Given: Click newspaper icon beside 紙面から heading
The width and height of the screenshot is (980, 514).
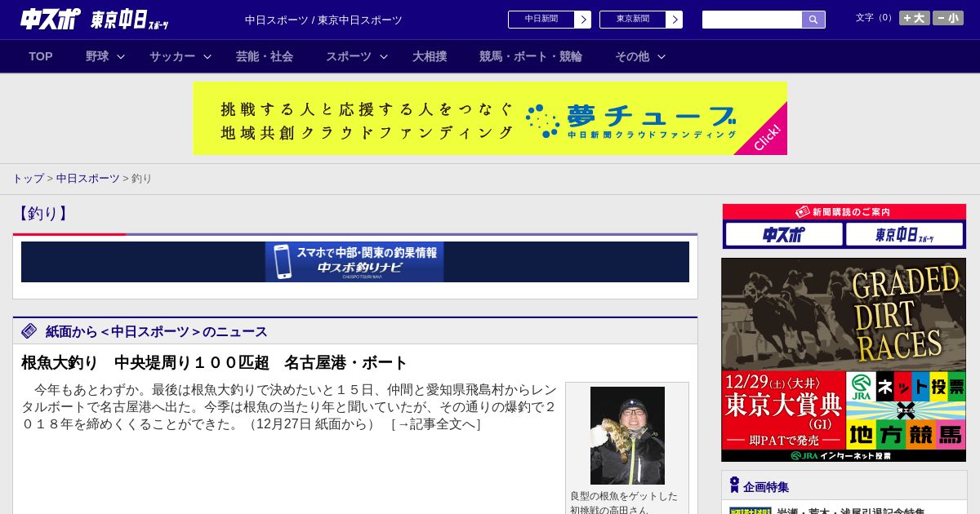Looking at the screenshot, I should point(29,330).
